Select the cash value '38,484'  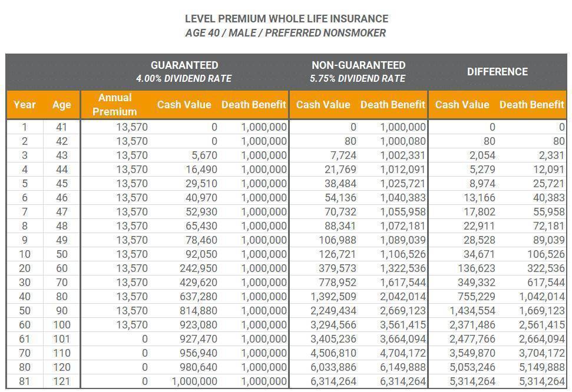(340, 184)
